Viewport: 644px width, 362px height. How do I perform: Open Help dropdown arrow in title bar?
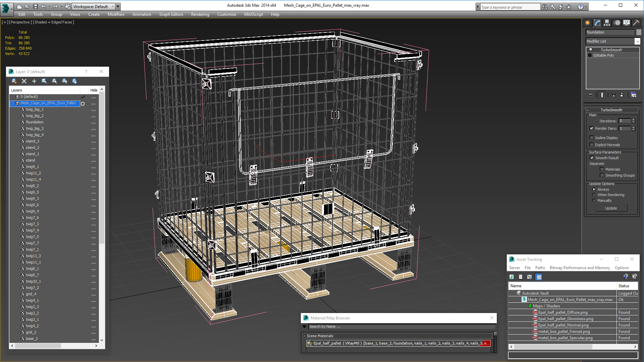586,7
